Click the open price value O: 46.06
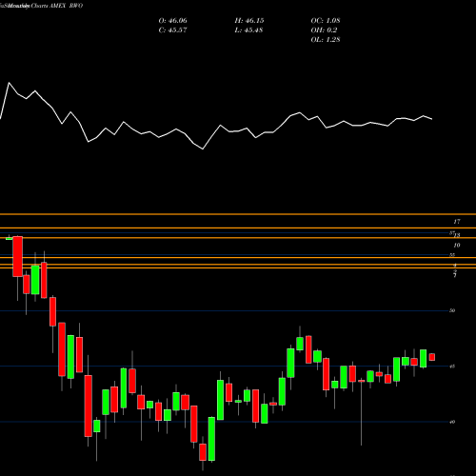This screenshot has width=476, height=476. 173,21
